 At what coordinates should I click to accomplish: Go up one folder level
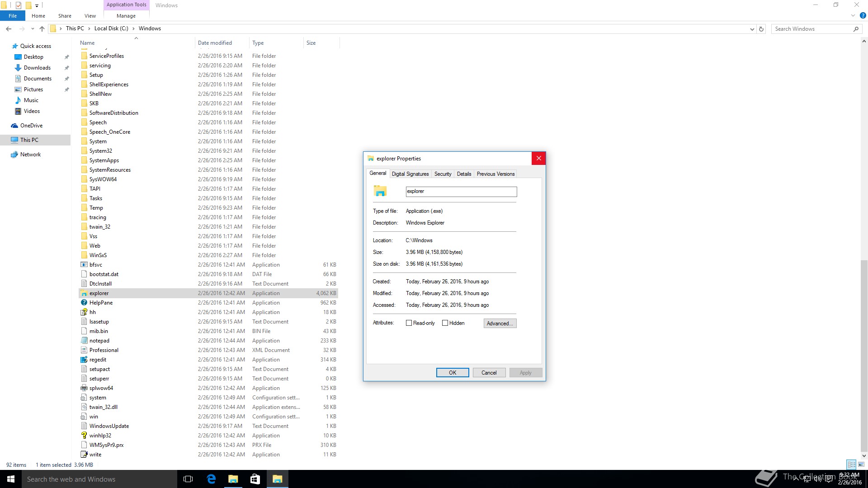pyautogui.click(x=42, y=29)
